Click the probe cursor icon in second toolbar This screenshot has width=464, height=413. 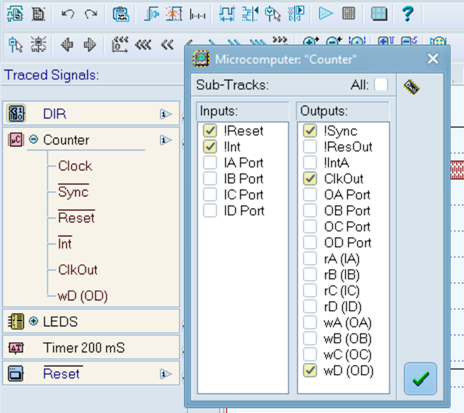[15, 44]
